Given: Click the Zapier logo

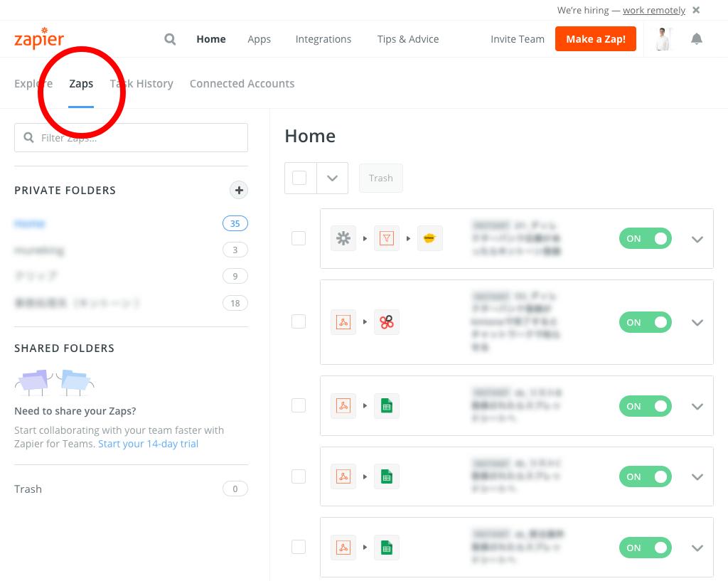Looking at the screenshot, I should (x=39, y=38).
